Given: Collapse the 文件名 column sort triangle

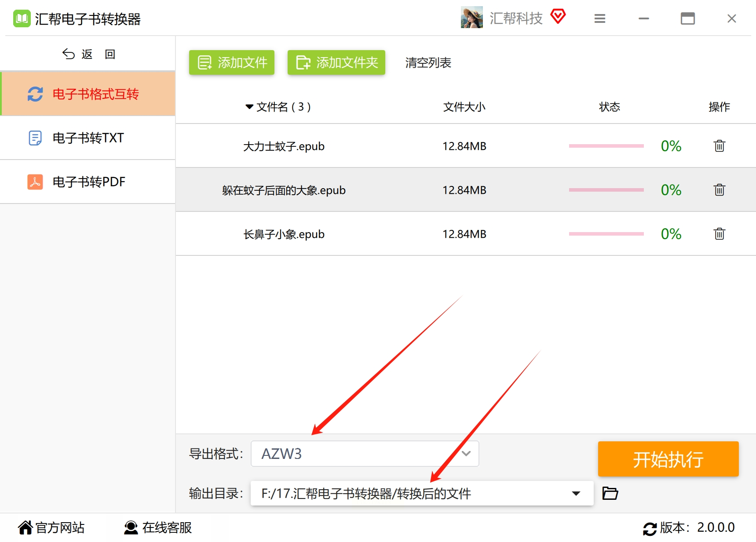Looking at the screenshot, I should point(249,107).
